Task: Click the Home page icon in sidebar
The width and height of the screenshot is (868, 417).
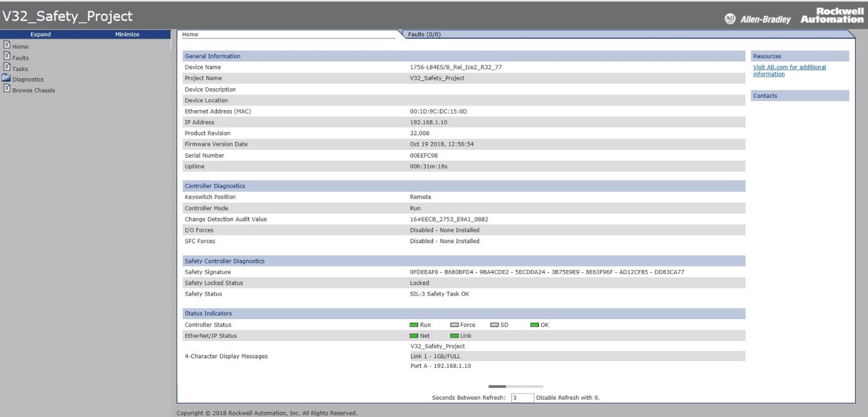Action: pos(7,46)
